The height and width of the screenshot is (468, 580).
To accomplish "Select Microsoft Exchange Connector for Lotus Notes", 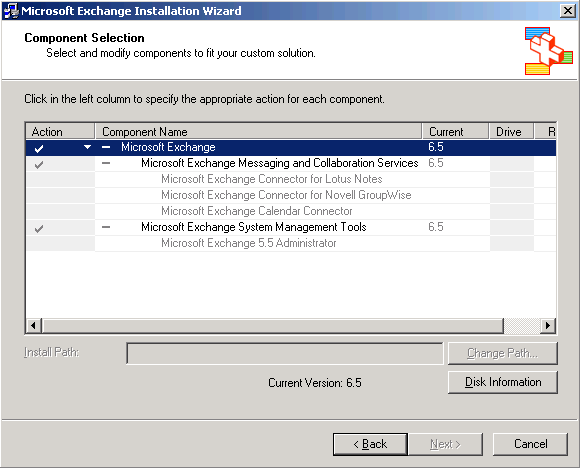I will [x=272, y=179].
